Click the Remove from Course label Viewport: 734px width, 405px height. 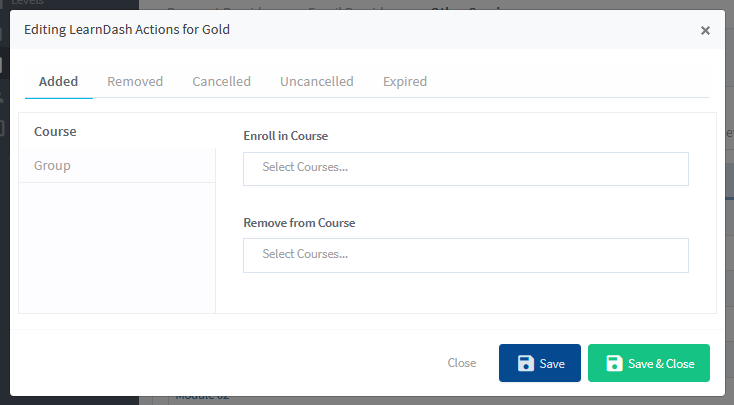299,223
